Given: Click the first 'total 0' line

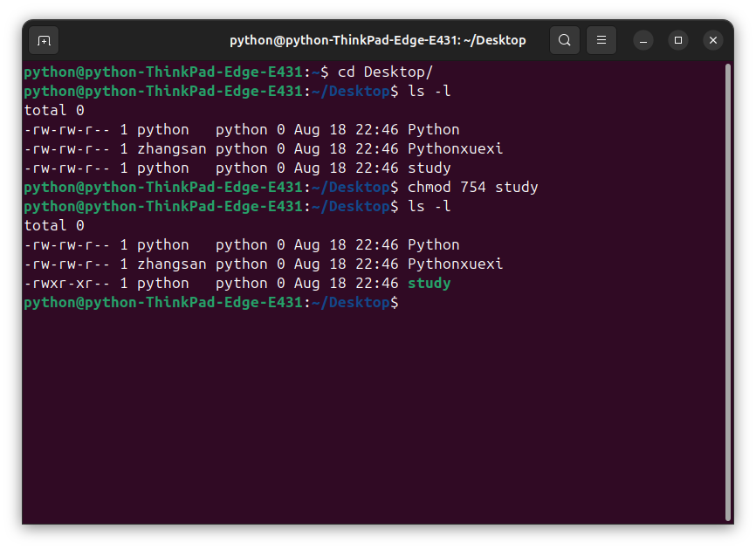Looking at the screenshot, I should point(54,110).
